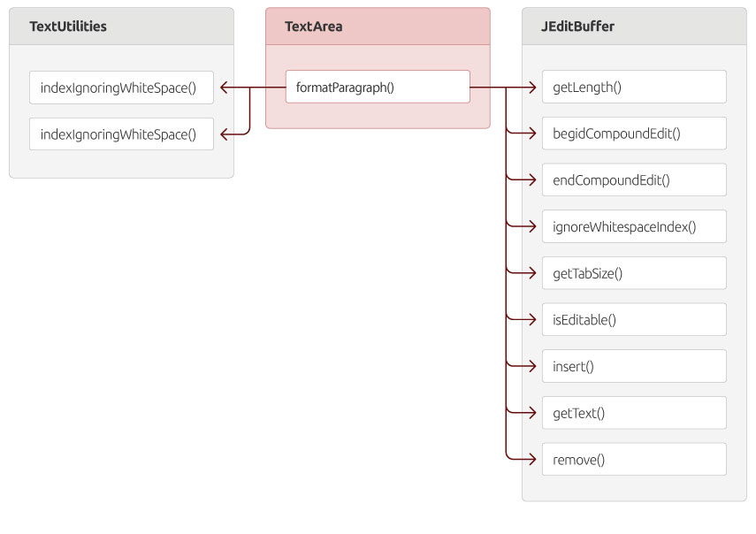Screen dimensions: 756x534
Task: Click the ignoreWhitespaceIndex() method node
Action: click(x=634, y=226)
